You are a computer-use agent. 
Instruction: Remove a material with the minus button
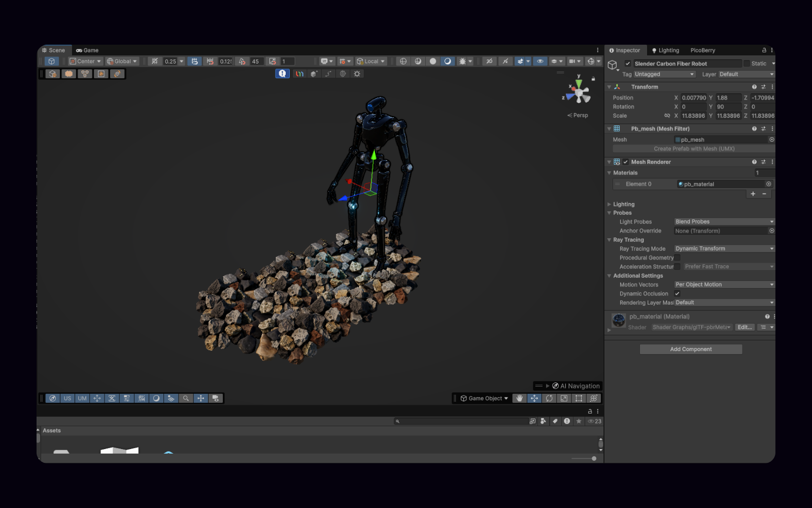pyautogui.click(x=764, y=194)
